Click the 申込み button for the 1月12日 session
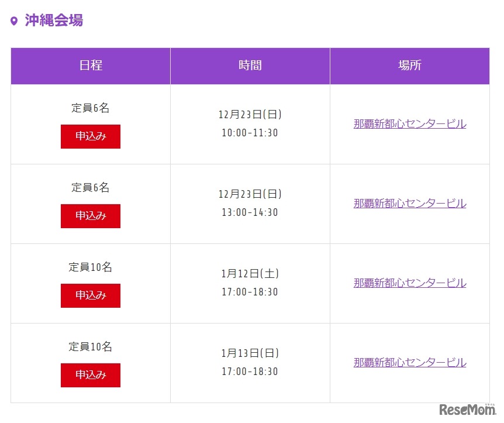Viewport: 504px width, 423px height. coord(90,295)
